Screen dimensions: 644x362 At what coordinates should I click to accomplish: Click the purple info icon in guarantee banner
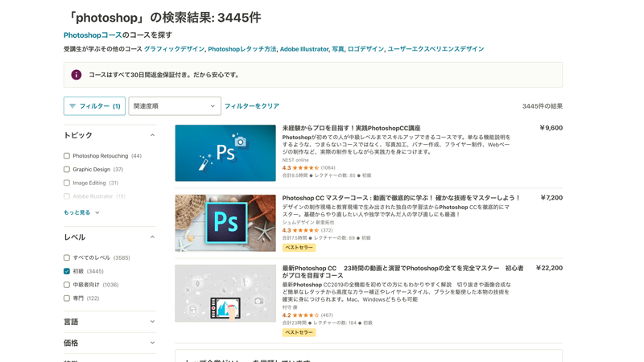point(76,75)
